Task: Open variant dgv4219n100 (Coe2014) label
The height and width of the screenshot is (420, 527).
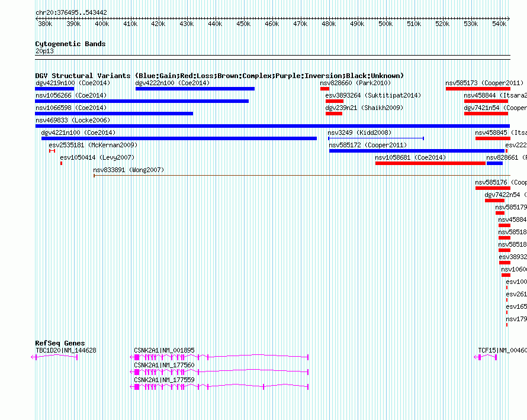Action: pyautogui.click(x=73, y=83)
